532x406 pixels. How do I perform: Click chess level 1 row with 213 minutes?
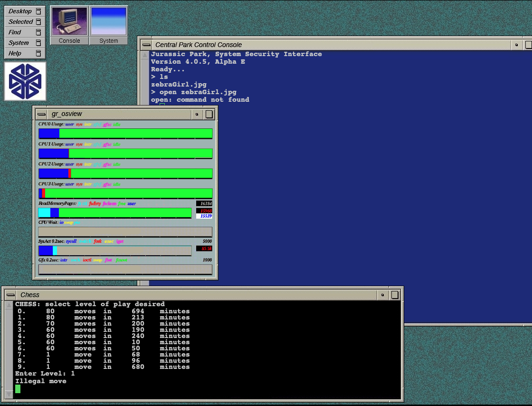pyautogui.click(x=104, y=318)
